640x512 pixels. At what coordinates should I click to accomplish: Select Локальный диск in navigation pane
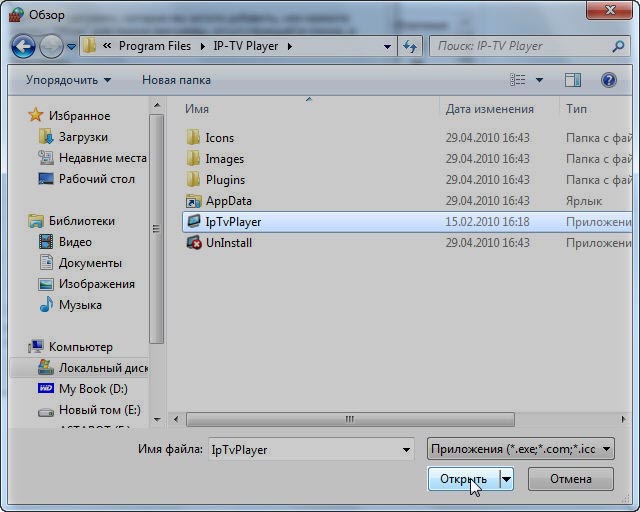click(x=79, y=368)
